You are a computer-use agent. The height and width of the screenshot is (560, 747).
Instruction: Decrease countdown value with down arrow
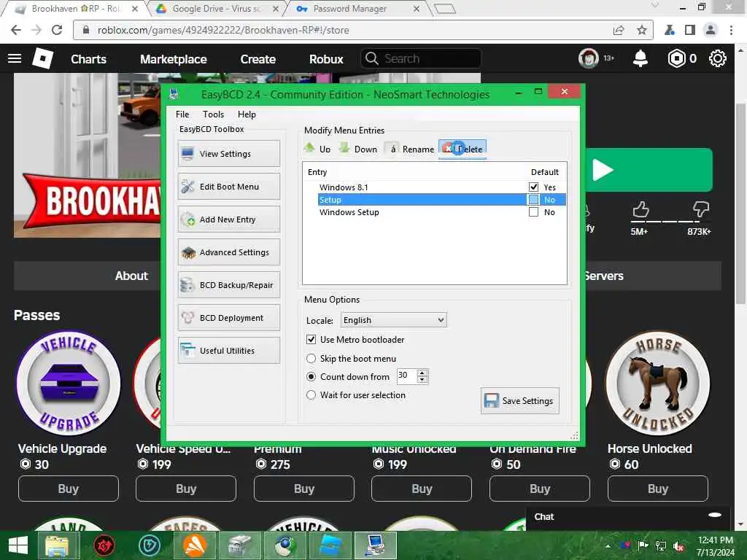point(422,380)
